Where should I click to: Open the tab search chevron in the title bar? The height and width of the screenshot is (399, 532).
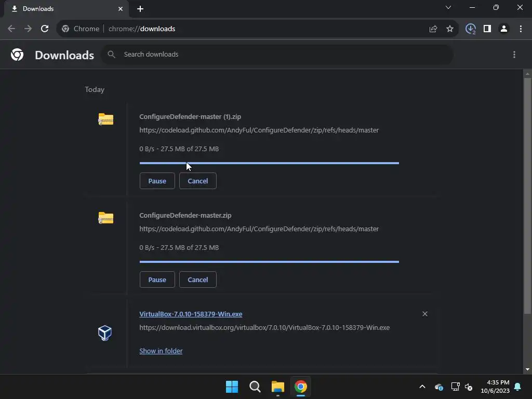[448, 7]
